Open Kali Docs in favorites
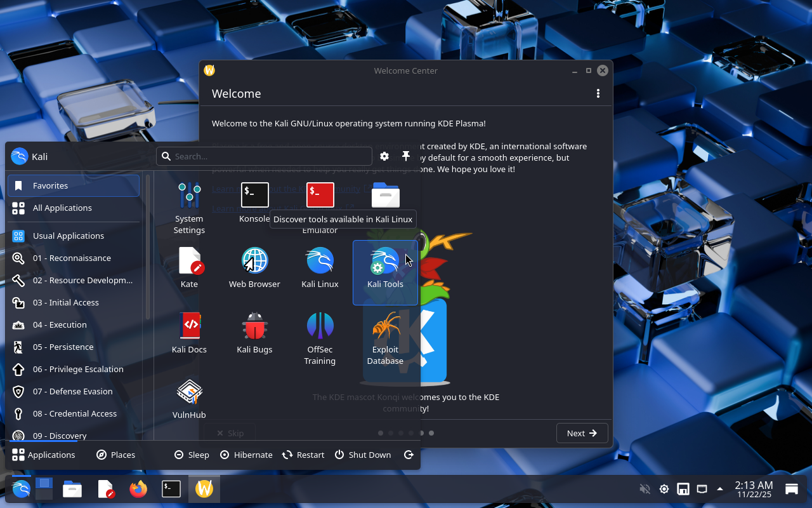812x508 pixels. (189, 333)
